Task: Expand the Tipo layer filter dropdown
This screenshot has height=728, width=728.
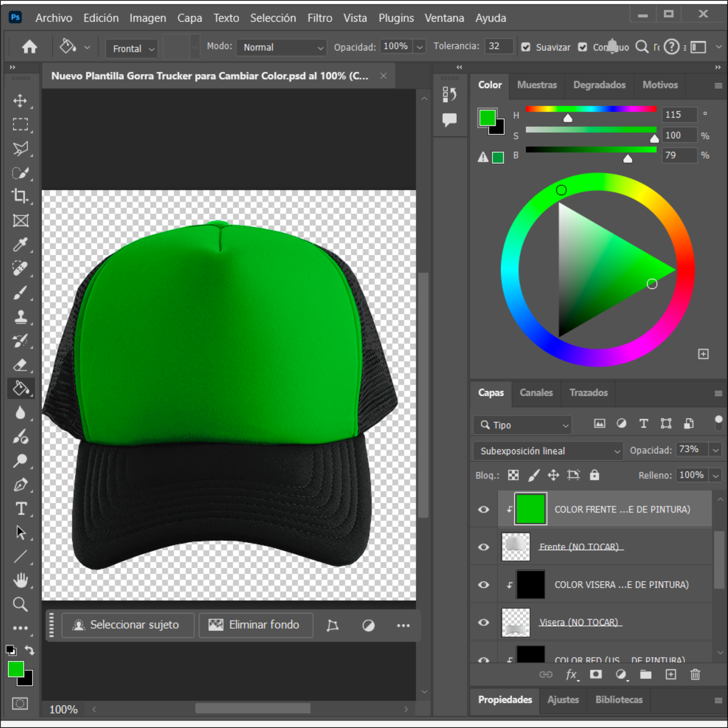Action: 523,425
